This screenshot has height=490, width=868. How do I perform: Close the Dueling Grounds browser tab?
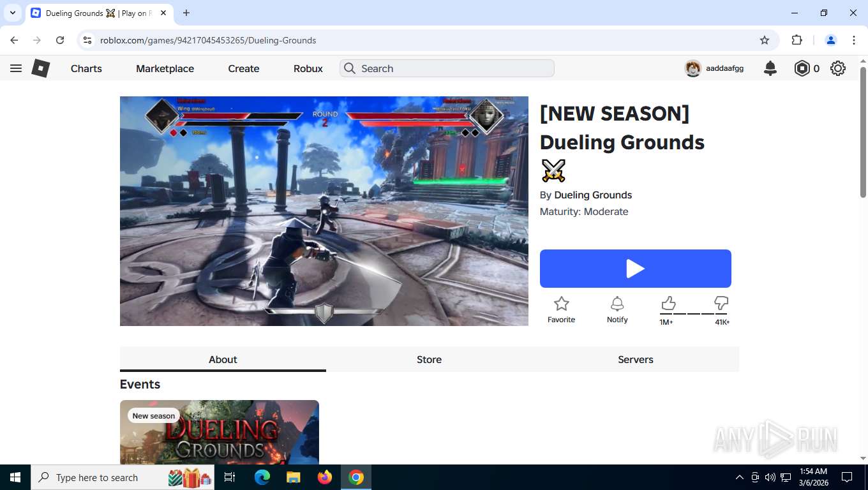[x=163, y=13]
